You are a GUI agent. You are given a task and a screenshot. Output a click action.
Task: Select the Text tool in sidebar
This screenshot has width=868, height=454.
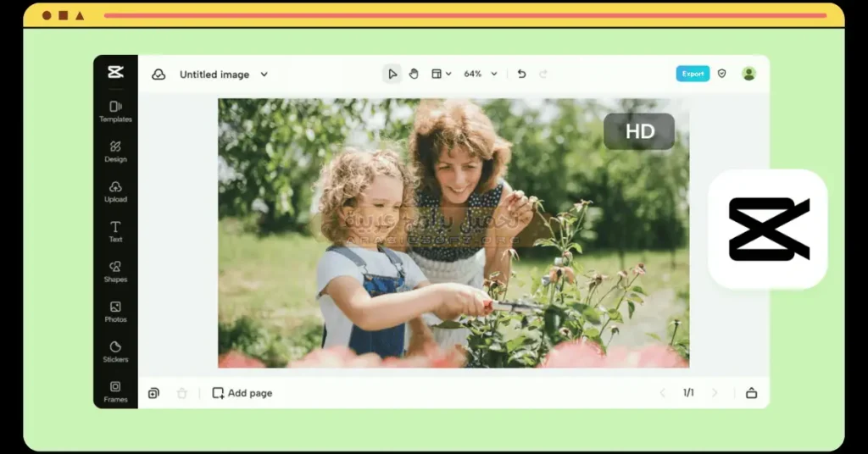point(115,232)
